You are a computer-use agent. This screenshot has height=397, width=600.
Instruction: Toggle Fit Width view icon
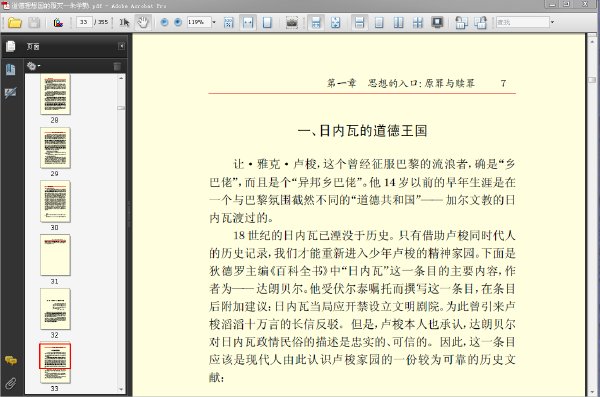pos(248,23)
